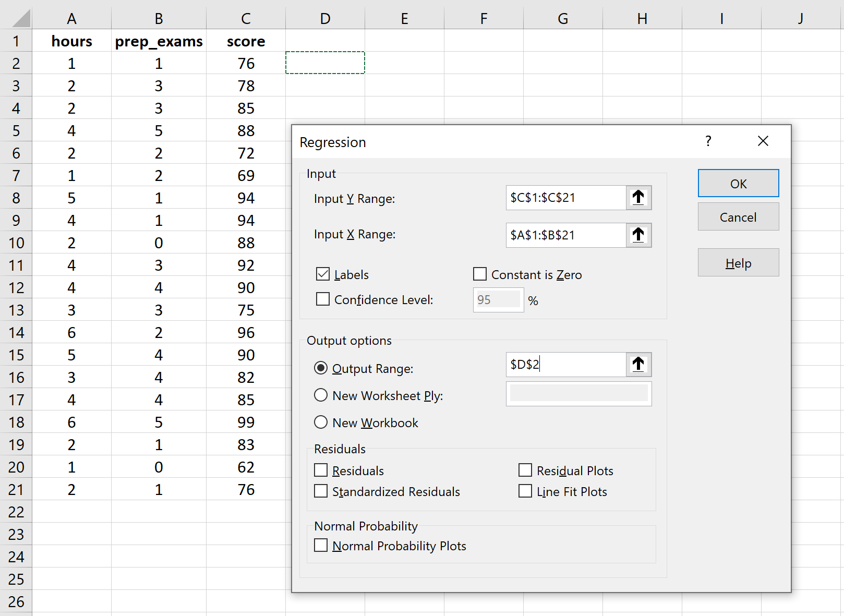Viewport: 844px width, 616px height.
Task: Enable the Constant is Zero checkbox
Action: 479,274
